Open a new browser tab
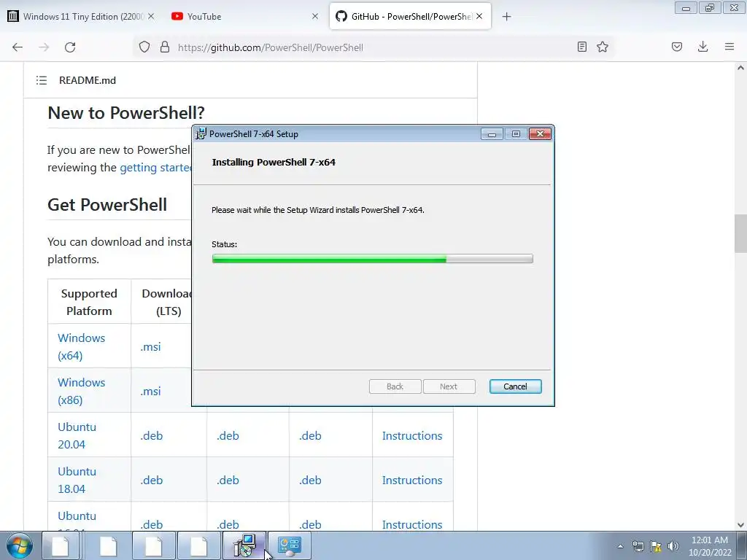 pos(506,17)
